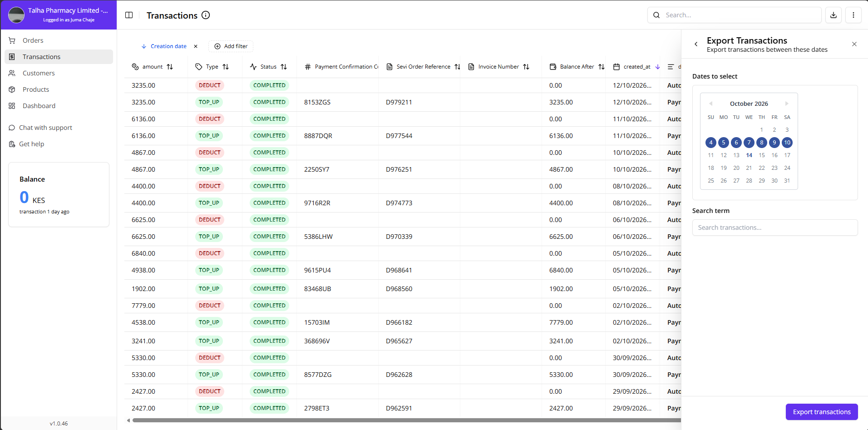Select October 4 in the calendar

[711, 143]
